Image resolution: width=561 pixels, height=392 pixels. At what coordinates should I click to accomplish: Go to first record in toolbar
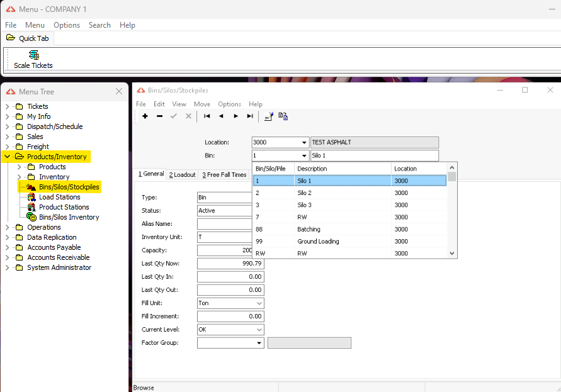tap(207, 116)
